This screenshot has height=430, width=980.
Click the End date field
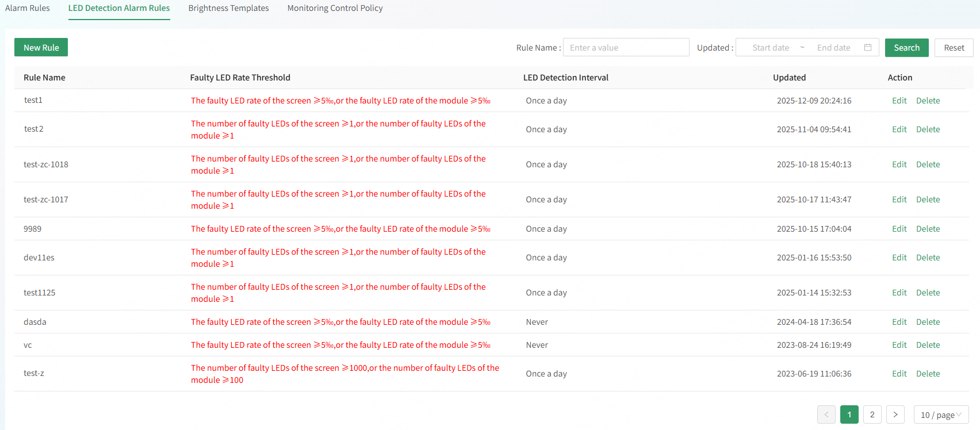(833, 48)
